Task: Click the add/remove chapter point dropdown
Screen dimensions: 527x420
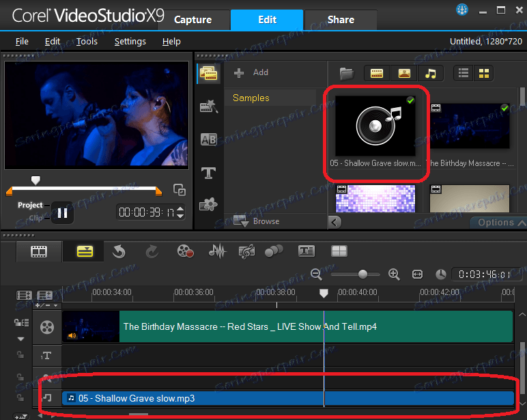Action: 46,305
